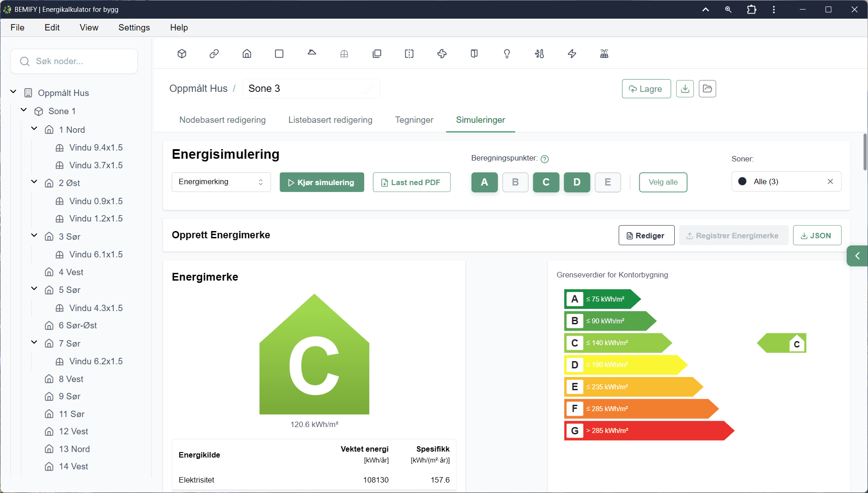Click the cube zone icon in toolbar
This screenshot has height=493, width=868.
click(182, 54)
